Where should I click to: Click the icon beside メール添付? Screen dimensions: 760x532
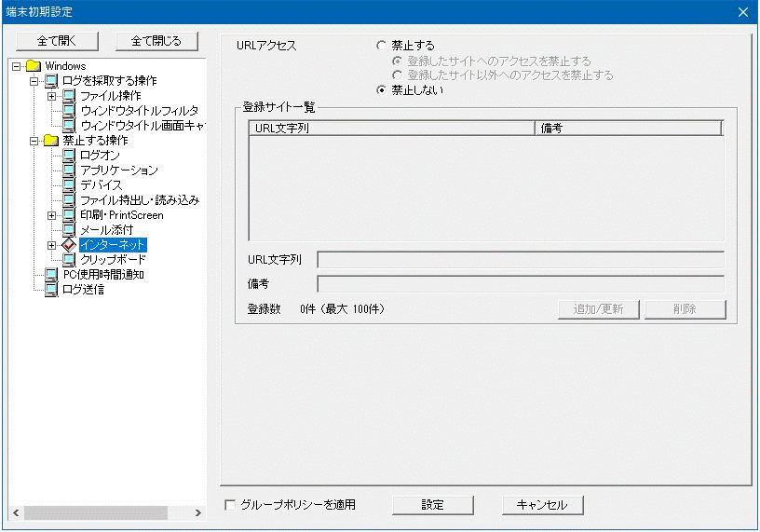(x=69, y=230)
